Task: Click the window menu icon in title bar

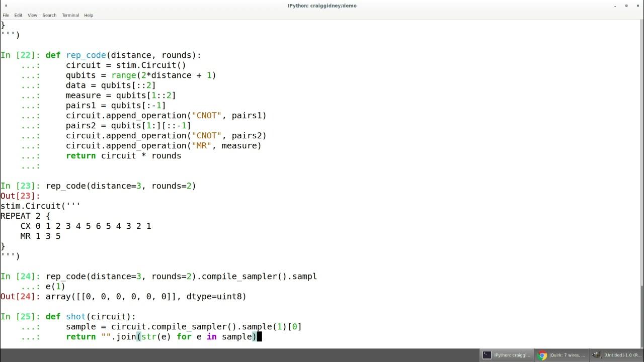Action: click(6, 6)
